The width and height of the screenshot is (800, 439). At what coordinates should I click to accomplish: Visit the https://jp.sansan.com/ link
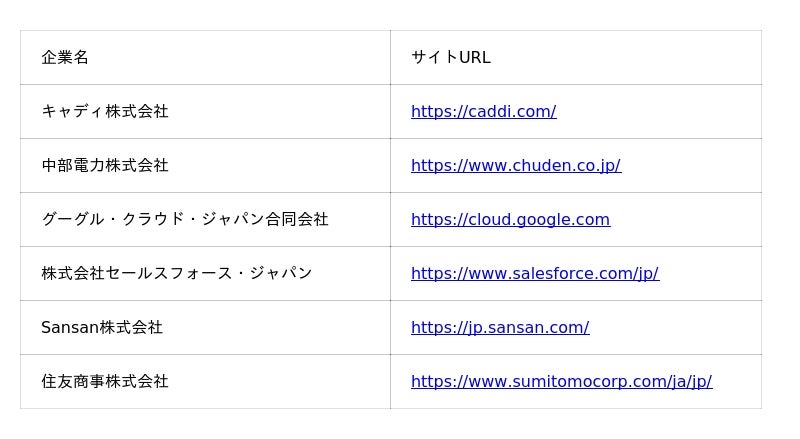(x=499, y=328)
